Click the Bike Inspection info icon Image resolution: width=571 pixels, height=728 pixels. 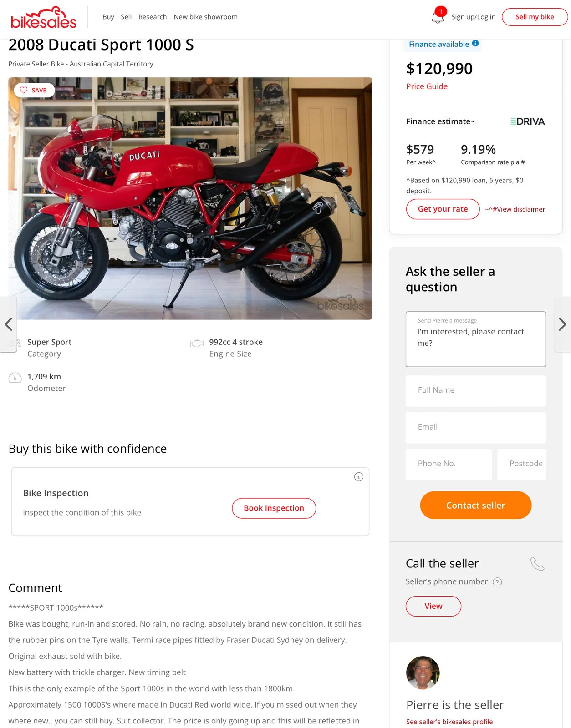359,477
